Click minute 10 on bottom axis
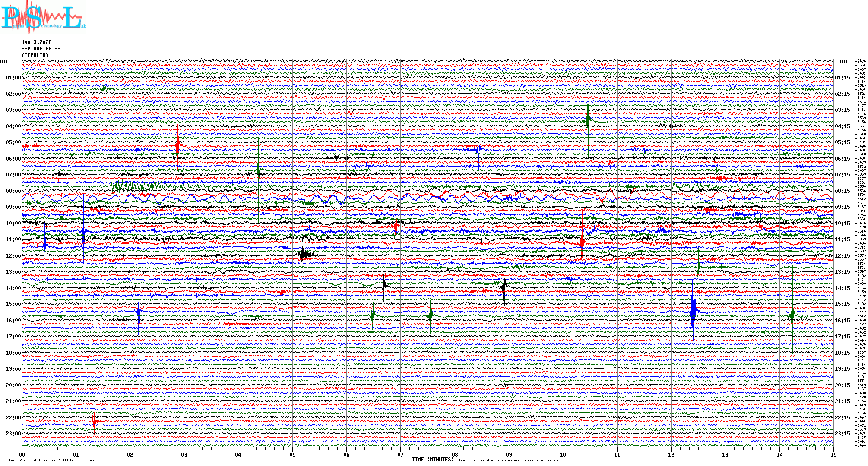 (563, 455)
